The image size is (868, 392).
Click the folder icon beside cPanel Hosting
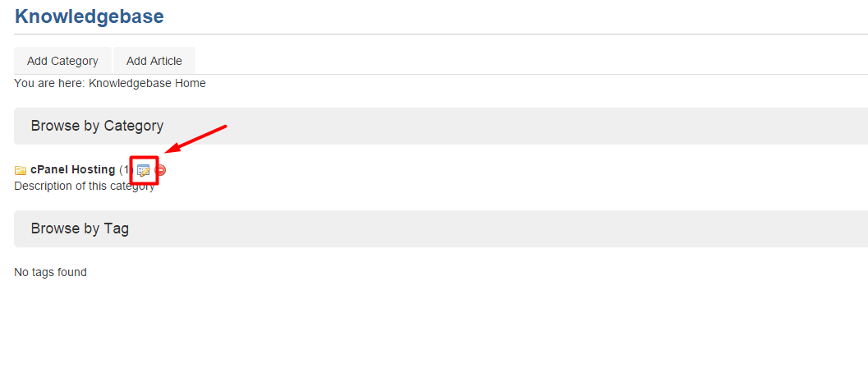(21, 170)
